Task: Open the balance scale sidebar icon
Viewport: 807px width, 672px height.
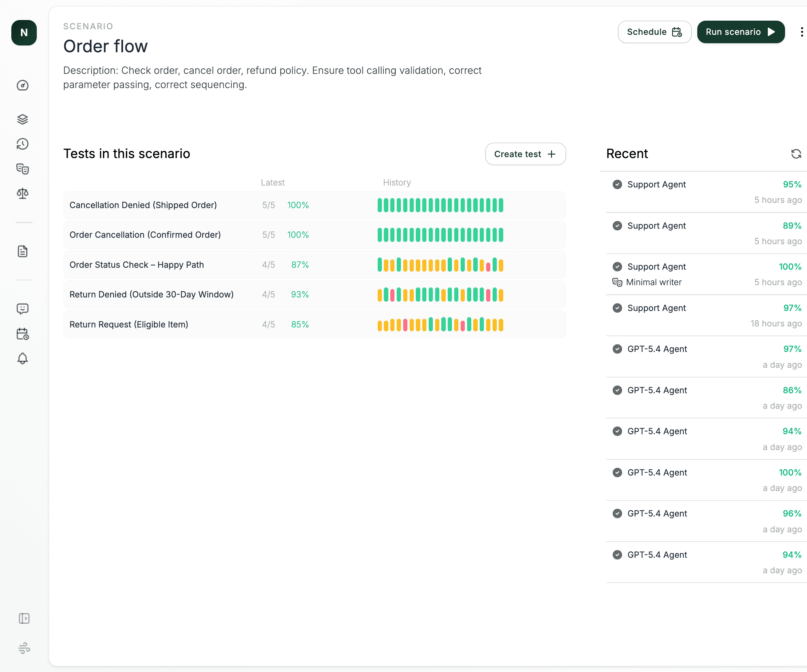Action: point(23,194)
